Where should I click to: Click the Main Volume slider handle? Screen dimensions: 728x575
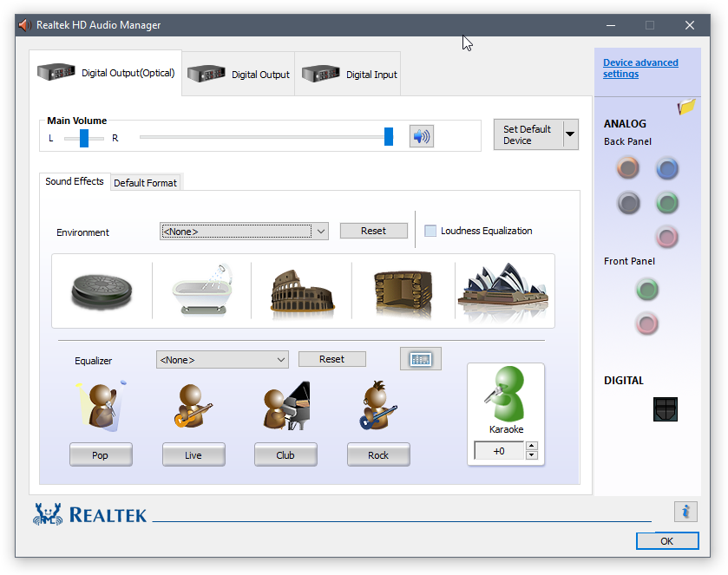click(x=389, y=136)
